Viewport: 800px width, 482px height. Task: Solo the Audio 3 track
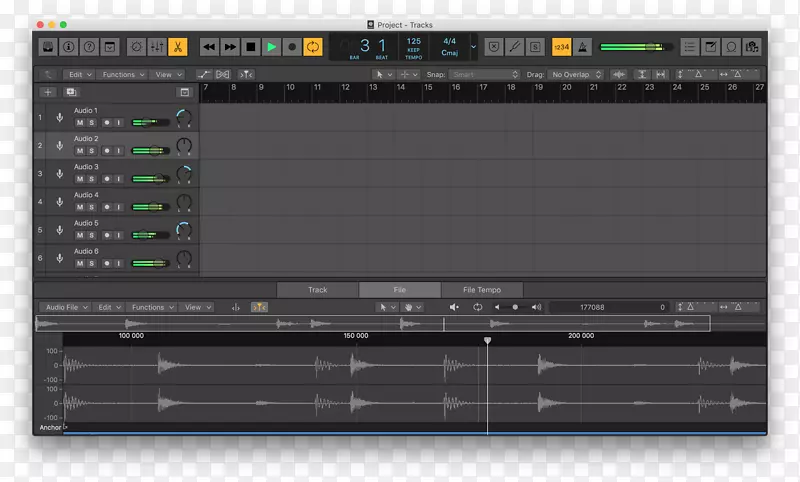point(91,179)
